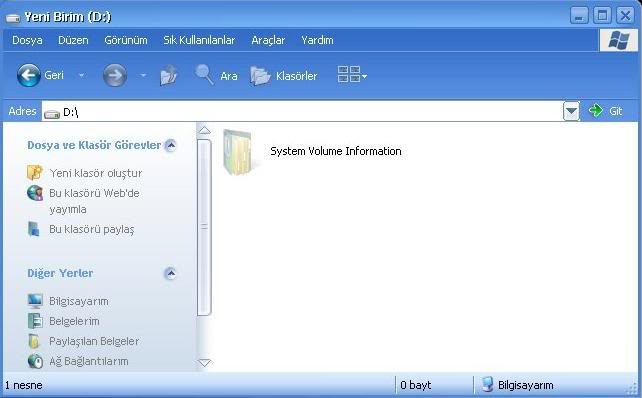
Task: Close the Yeni Birim window
Action: (x=625, y=16)
